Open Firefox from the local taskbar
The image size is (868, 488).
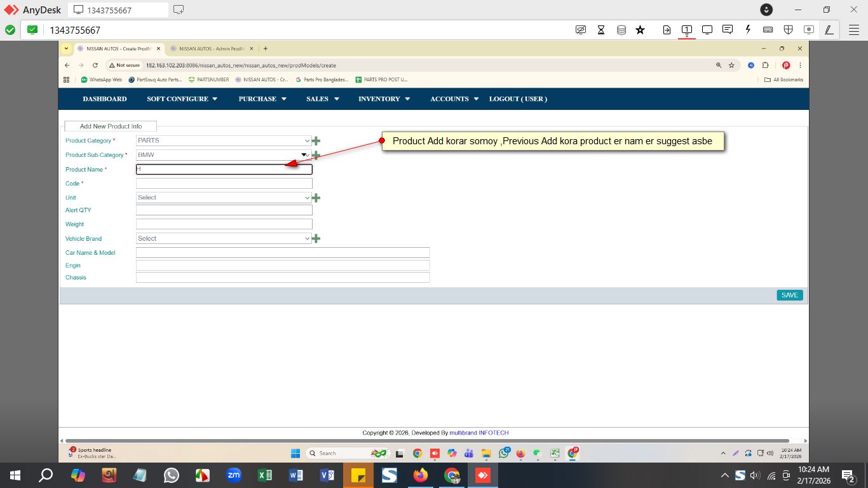421,475
